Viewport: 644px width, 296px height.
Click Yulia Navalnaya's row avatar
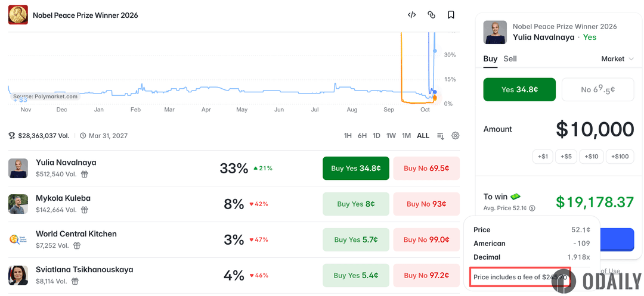tap(18, 168)
